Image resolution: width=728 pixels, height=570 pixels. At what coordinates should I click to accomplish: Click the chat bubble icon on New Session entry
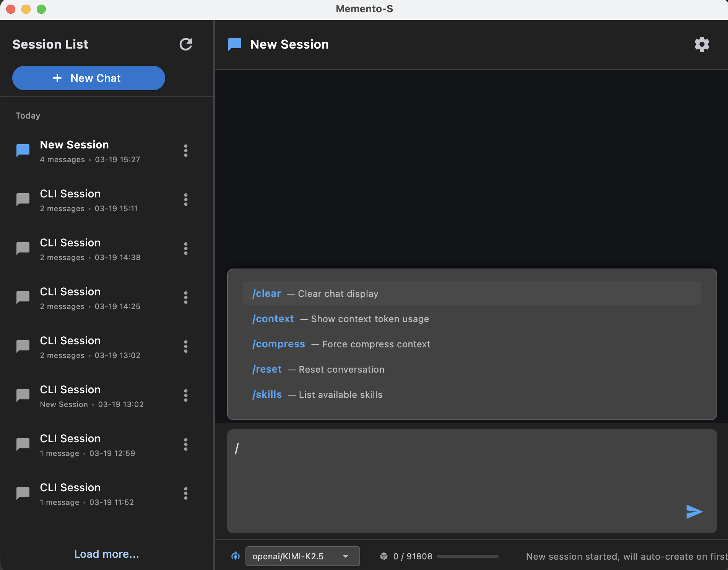tap(23, 150)
